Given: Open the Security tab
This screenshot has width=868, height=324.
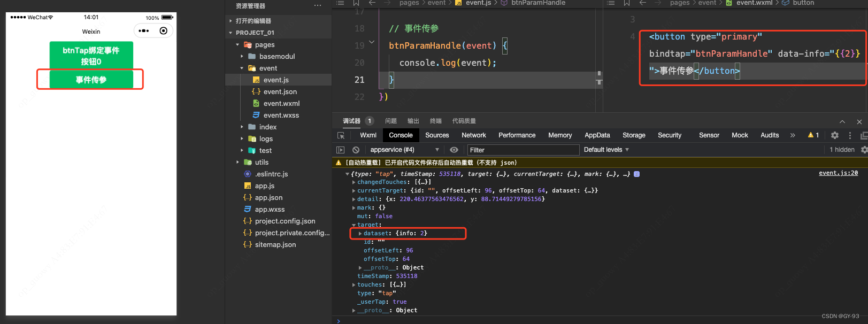Looking at the screenshot, I should point(670,135).
